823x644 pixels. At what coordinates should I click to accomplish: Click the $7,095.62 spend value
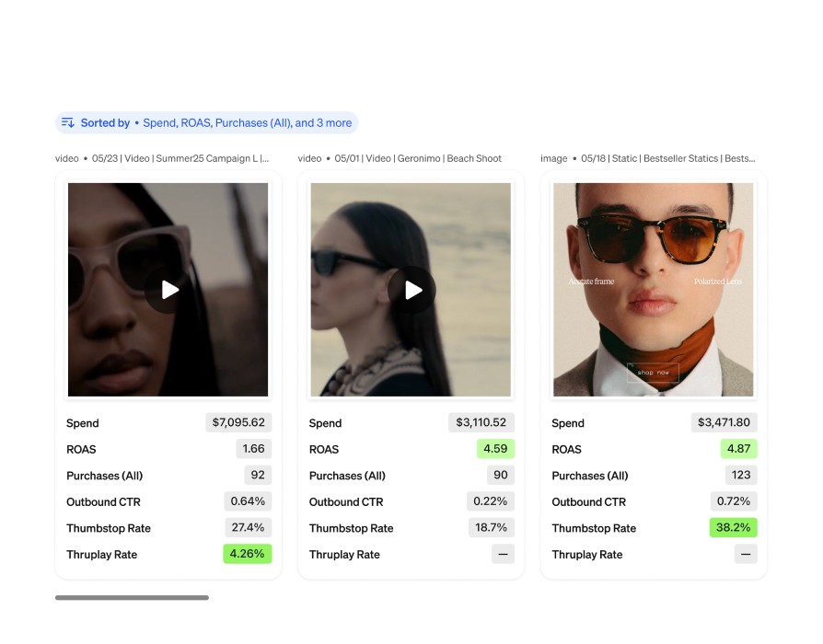(238, 422)
